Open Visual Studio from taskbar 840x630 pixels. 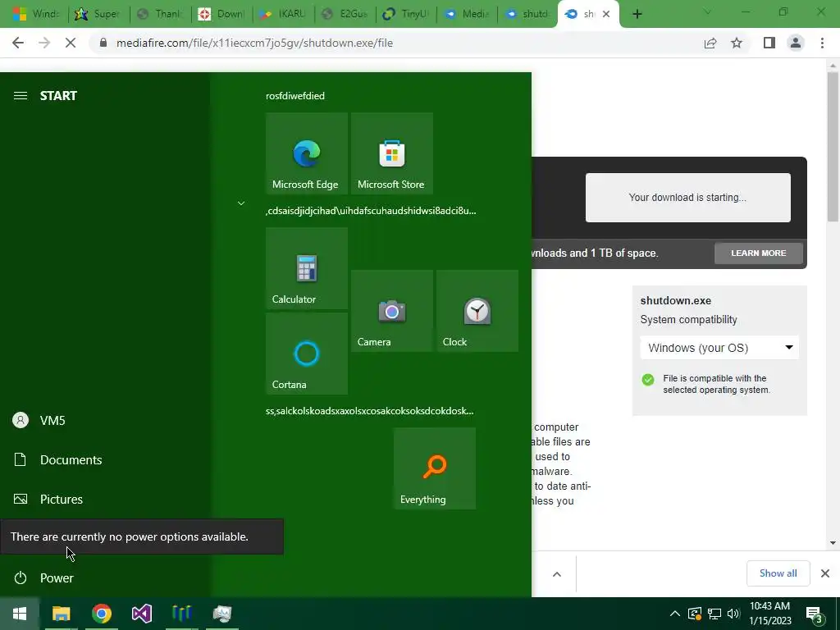[141, 614]
